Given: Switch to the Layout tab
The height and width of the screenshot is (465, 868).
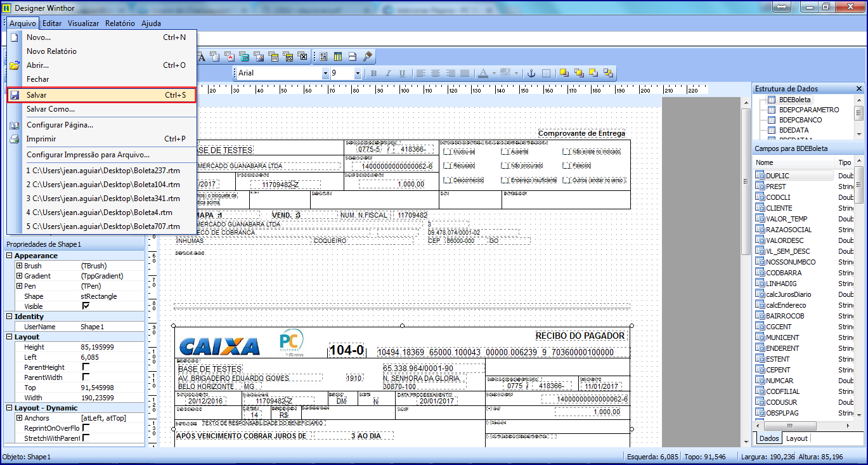Looking at the screenshot, I should 796,438.
